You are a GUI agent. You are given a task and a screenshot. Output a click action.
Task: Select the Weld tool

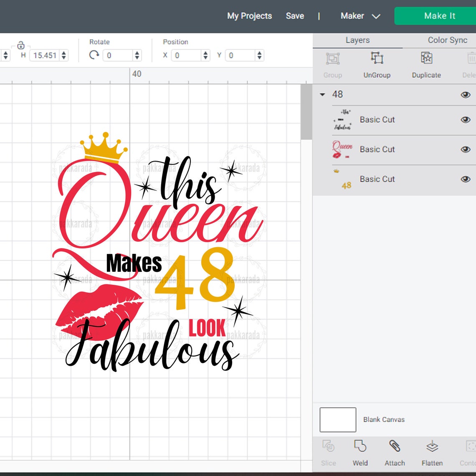point(360,451)
